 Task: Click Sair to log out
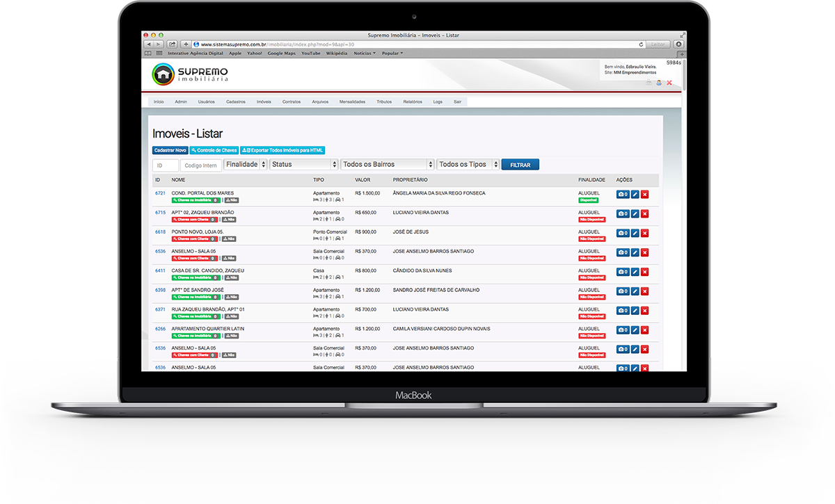[457, 101]
